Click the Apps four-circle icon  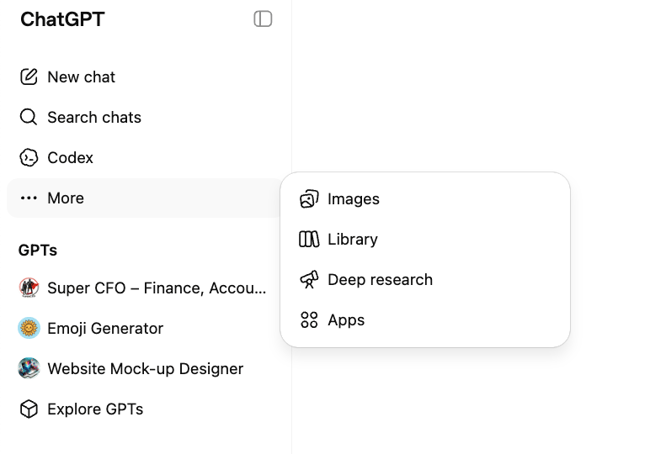click(x=309, y=320)
